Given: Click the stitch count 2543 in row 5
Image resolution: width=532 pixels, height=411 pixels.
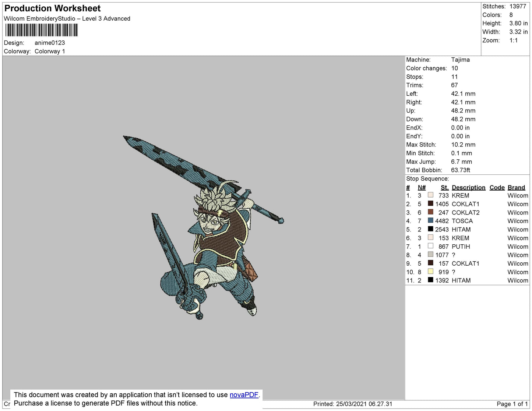Looking at the screenshot, I should tap(442, 229).
